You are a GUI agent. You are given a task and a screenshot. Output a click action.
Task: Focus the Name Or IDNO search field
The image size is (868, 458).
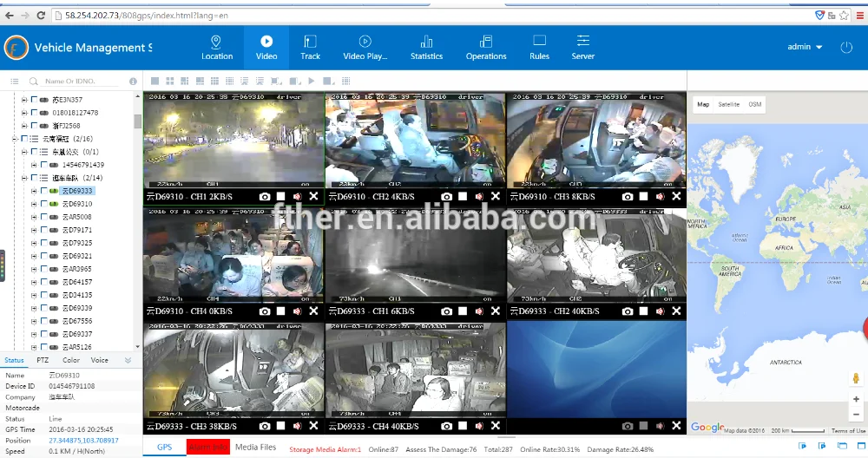[81, 82]
